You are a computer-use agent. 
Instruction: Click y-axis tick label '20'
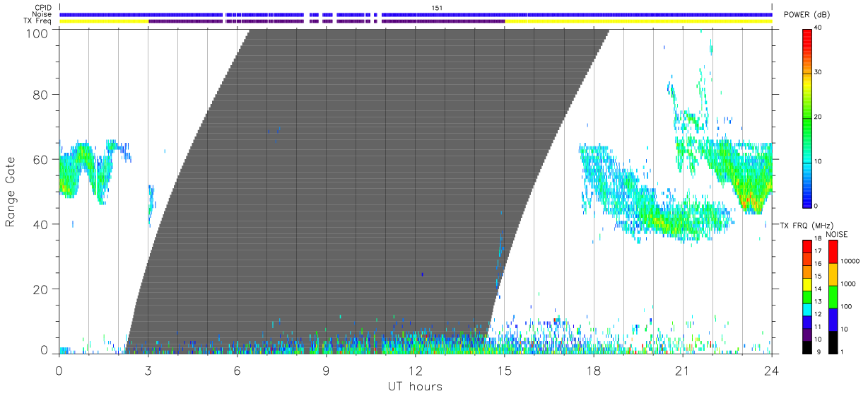pos(42,289)
